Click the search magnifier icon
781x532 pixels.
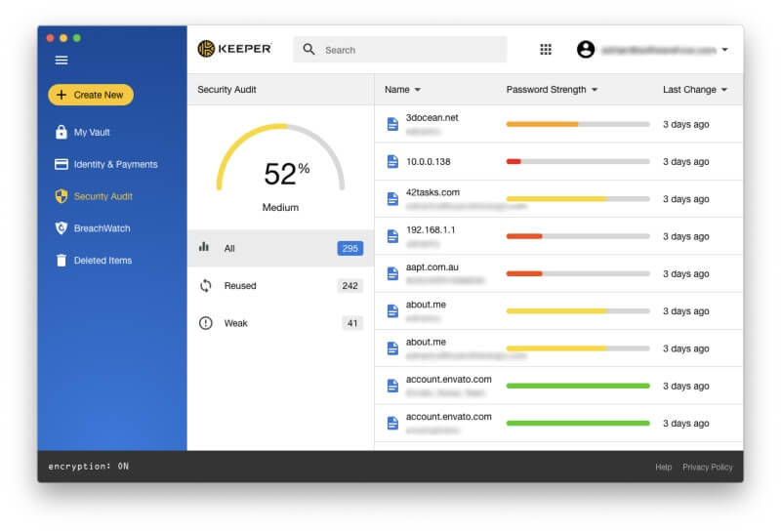pyautogui.click(x=308, y=50)
